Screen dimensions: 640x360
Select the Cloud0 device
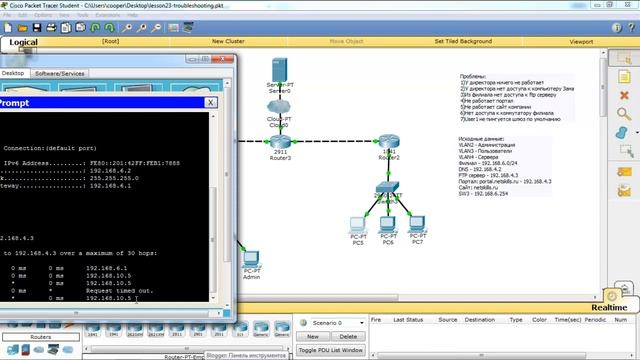click(x=279, y=107)
